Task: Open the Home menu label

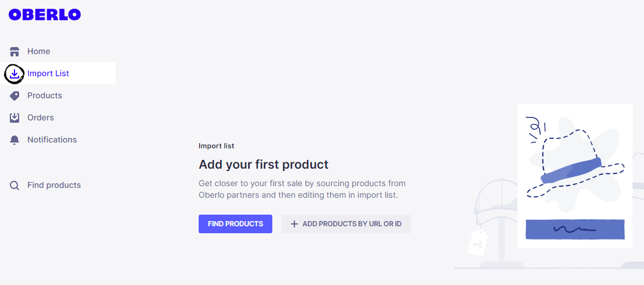Action: pos(39,51)
